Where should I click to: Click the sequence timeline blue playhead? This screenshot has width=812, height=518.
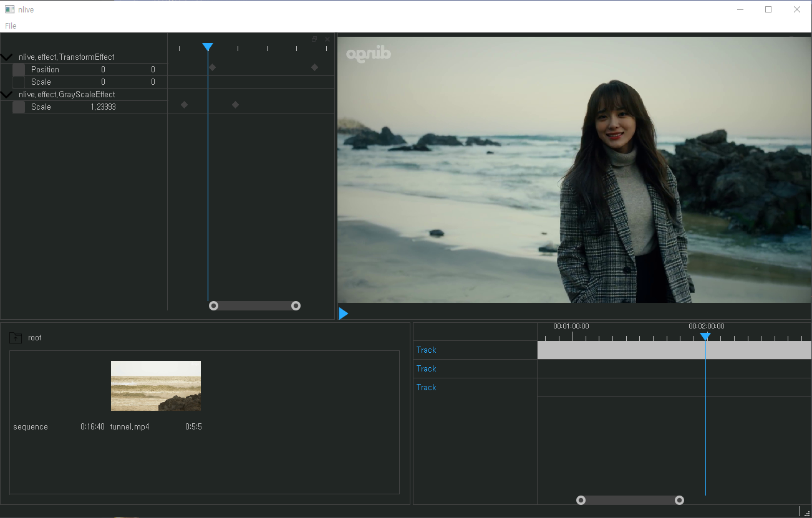pos(705,337)
